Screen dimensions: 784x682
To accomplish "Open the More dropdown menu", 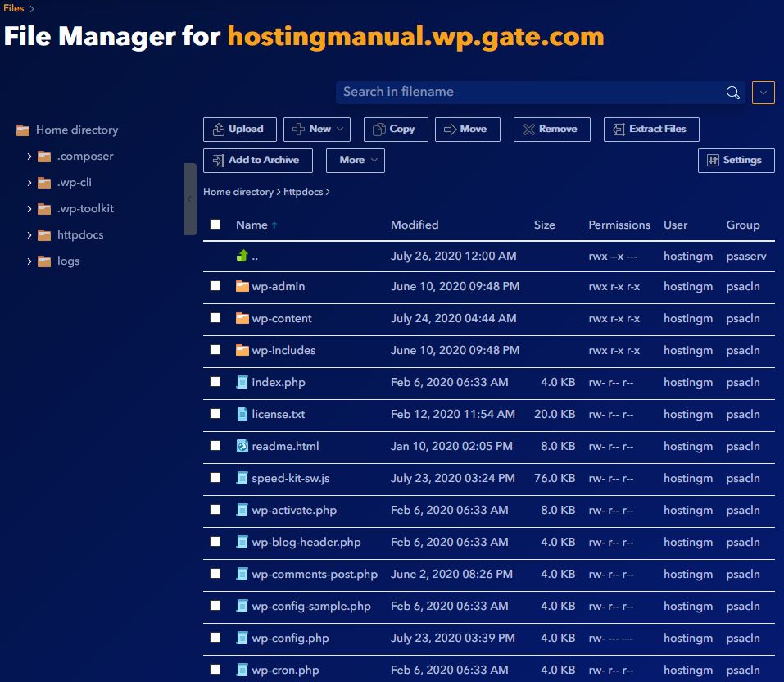I will tap(356, 160).
